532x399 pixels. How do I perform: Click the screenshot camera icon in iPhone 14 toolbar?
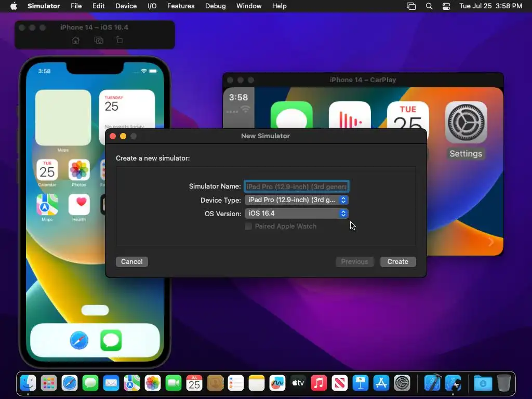click(x=99, y=41)
